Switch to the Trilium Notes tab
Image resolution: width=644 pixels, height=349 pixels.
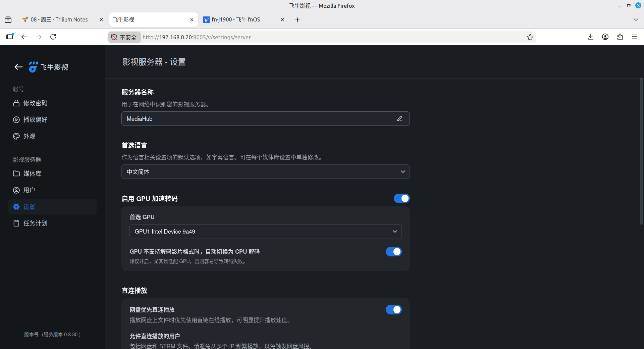pyautogui.click(x=59, y=19)
